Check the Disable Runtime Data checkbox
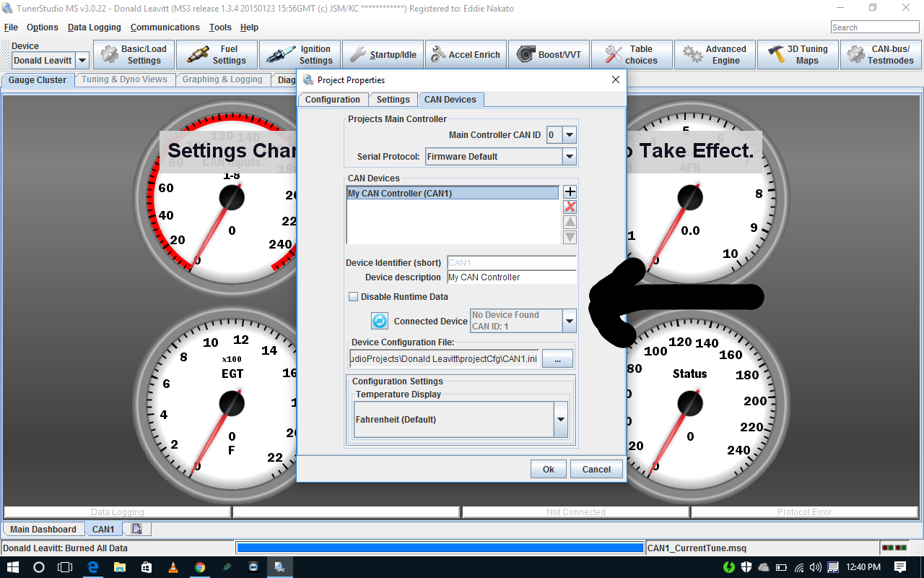924x578 pixels. [354, 296]
